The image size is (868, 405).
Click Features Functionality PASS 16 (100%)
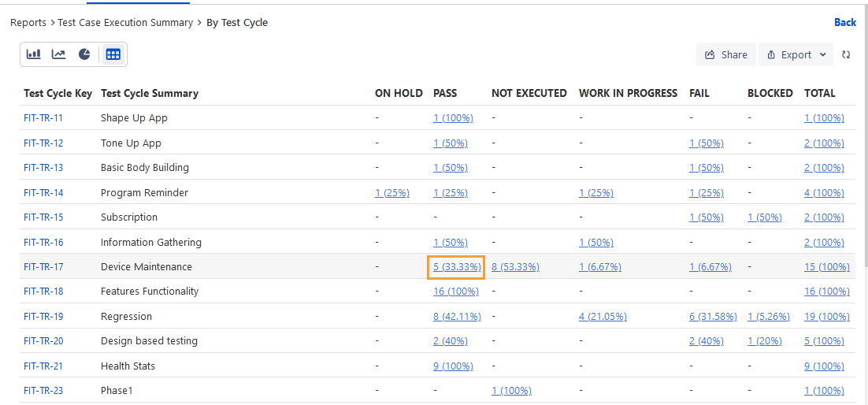pos(456,292)
